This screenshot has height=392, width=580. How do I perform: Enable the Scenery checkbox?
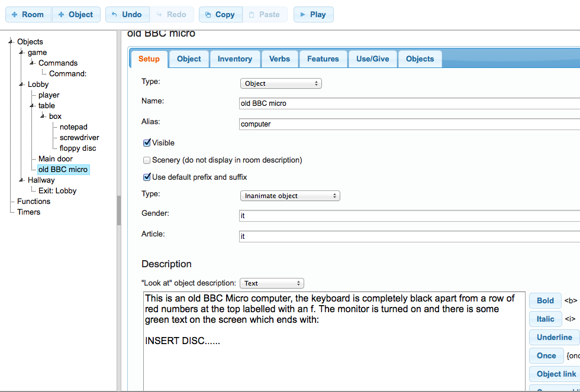coord(147,160)
